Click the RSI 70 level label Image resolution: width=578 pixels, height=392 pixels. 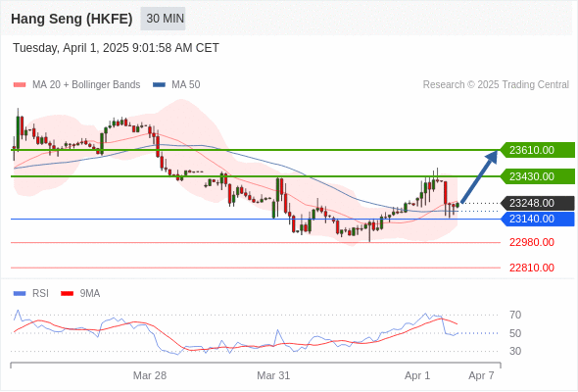pos(515,315)
